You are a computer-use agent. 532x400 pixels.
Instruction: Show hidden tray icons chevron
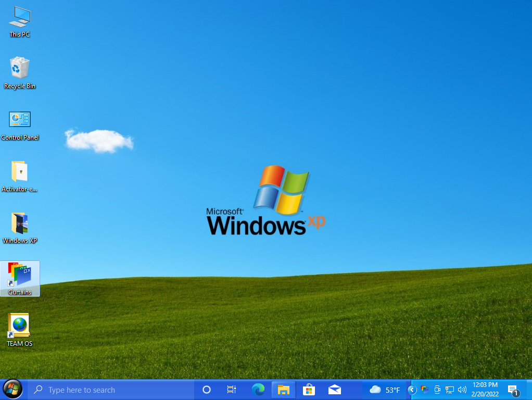[412, 390]
